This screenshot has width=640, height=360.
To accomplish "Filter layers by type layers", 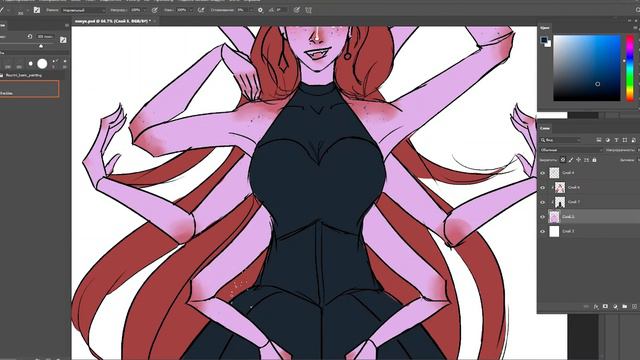I will 616,140.
